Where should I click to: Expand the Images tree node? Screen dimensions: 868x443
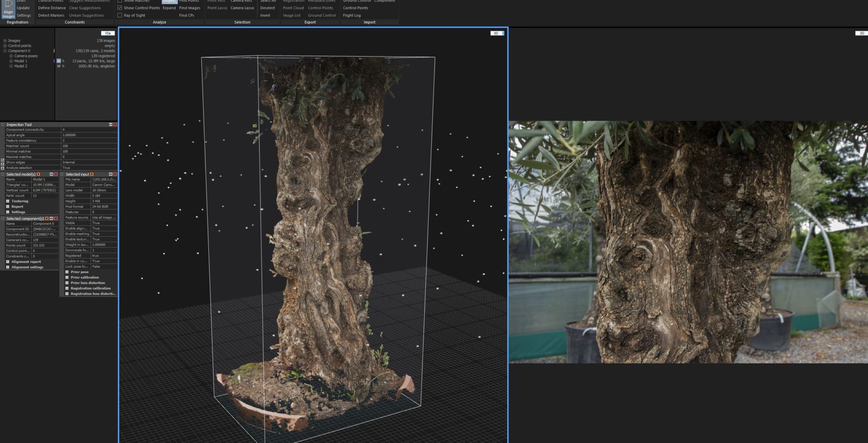tap(5, 41)
